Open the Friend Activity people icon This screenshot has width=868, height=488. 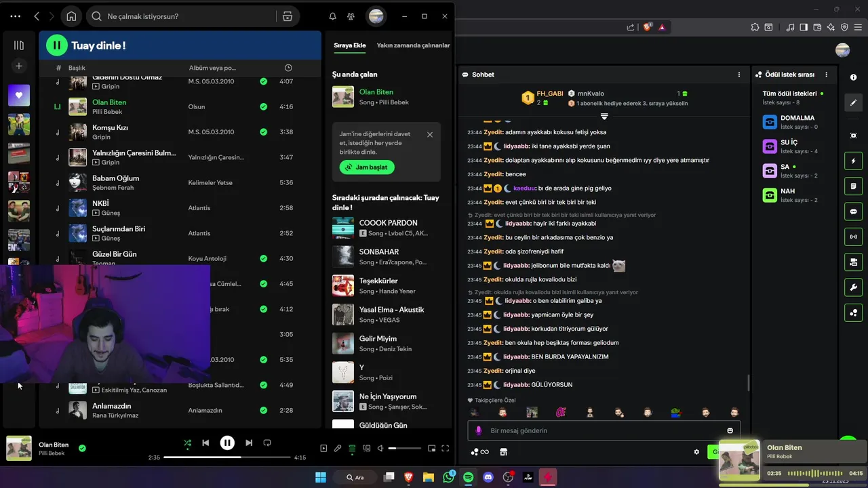351,16
